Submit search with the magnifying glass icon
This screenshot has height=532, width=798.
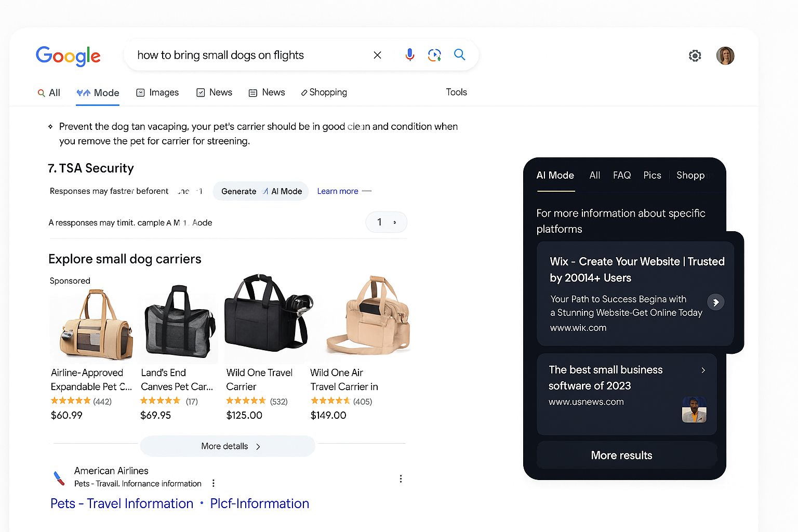point(460,54)
